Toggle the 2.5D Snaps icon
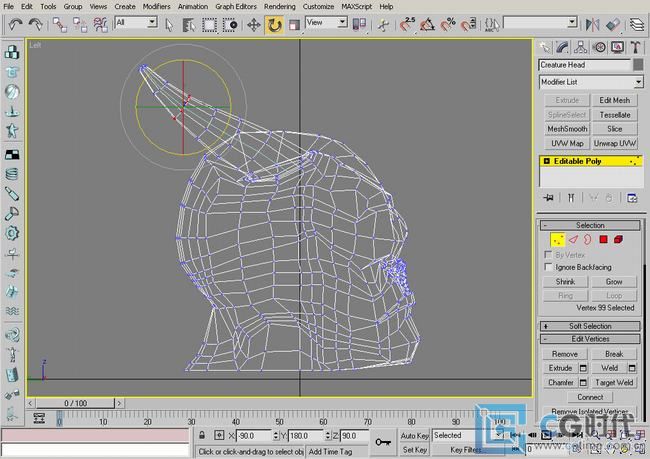The height and width of the screenshot is (459, 650). tap(408, 24)
